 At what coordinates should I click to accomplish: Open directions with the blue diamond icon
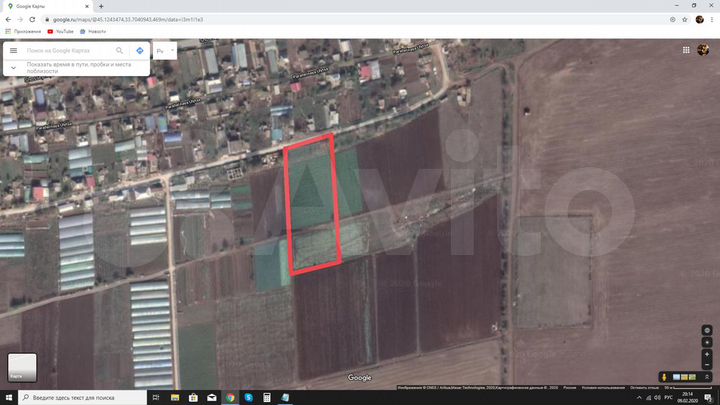tap(140, 51)
